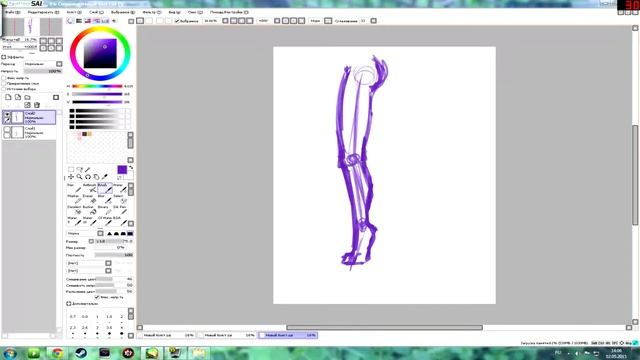Click the navigator preview thumbnail
Viewport: 640px width, 360px height.
[32, 27]
